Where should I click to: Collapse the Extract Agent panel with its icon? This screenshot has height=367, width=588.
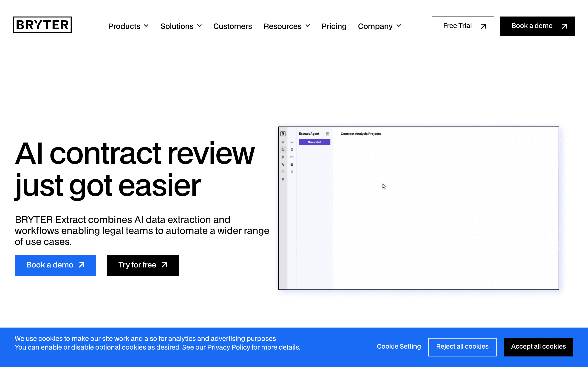tap(328, 134)
